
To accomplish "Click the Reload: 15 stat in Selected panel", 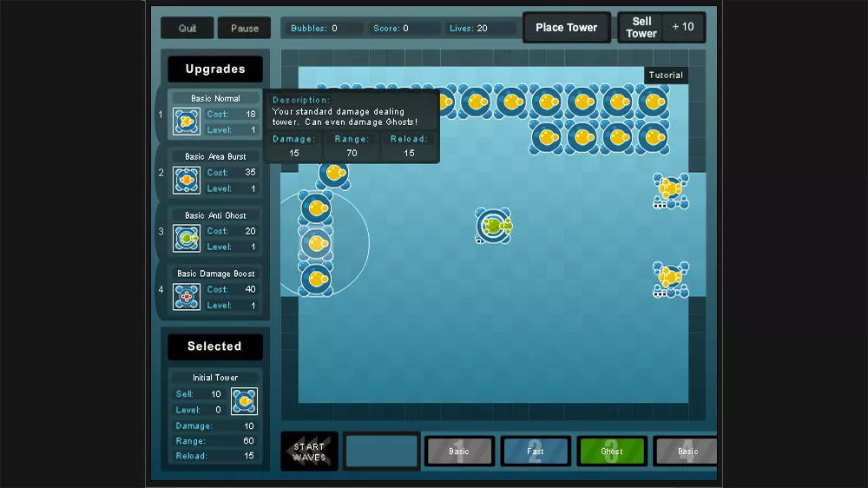I will (x=214, y=456).
